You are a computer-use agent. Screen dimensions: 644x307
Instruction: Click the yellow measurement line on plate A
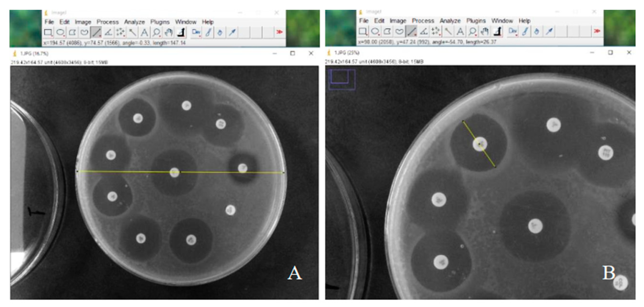click(x=180, y=172)
